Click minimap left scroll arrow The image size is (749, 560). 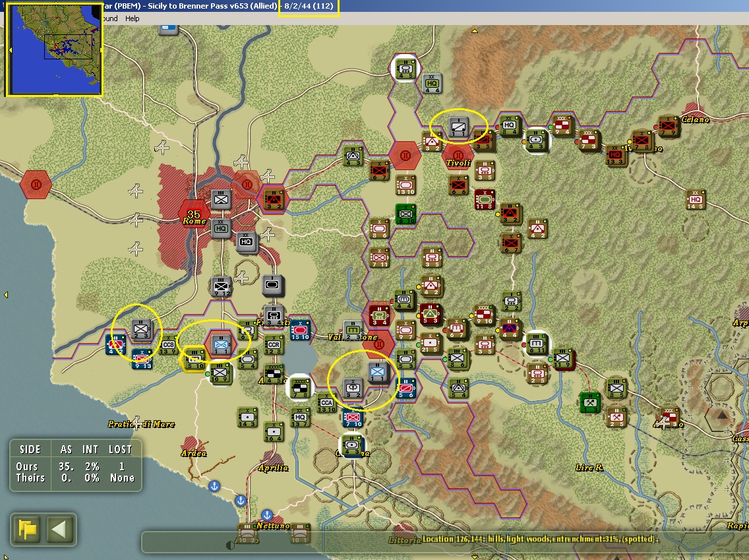coord(9,49)
